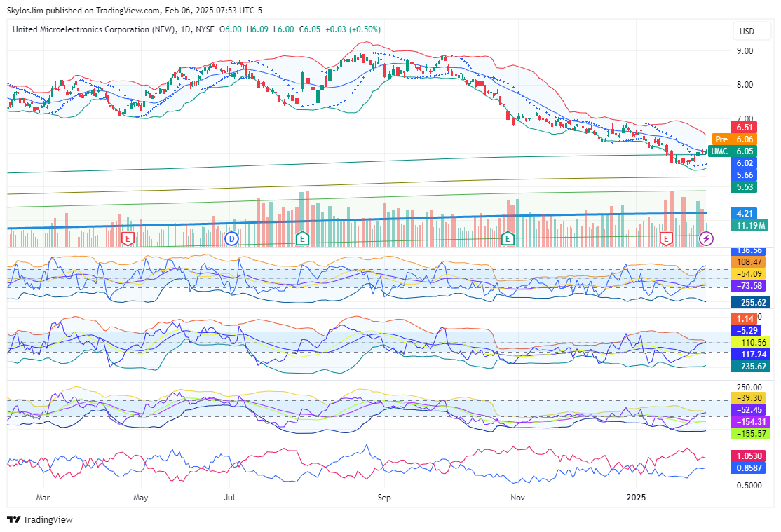Click the red 1.0530 indicator value label
The height and width of the screenshot is (532, 781).
point(749,455)
